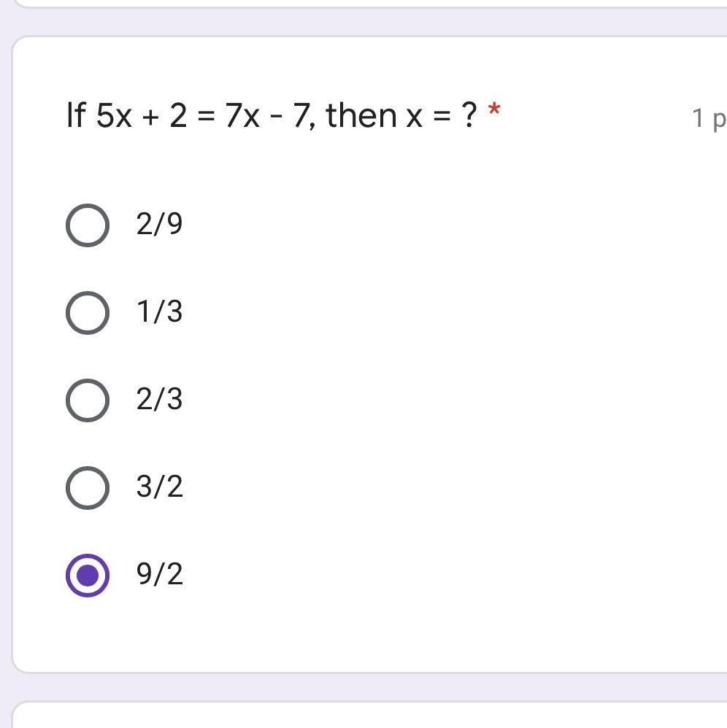Screen dimensions: 727x728
Task: Click the lavender page background left margin
Action: (5, 365)
